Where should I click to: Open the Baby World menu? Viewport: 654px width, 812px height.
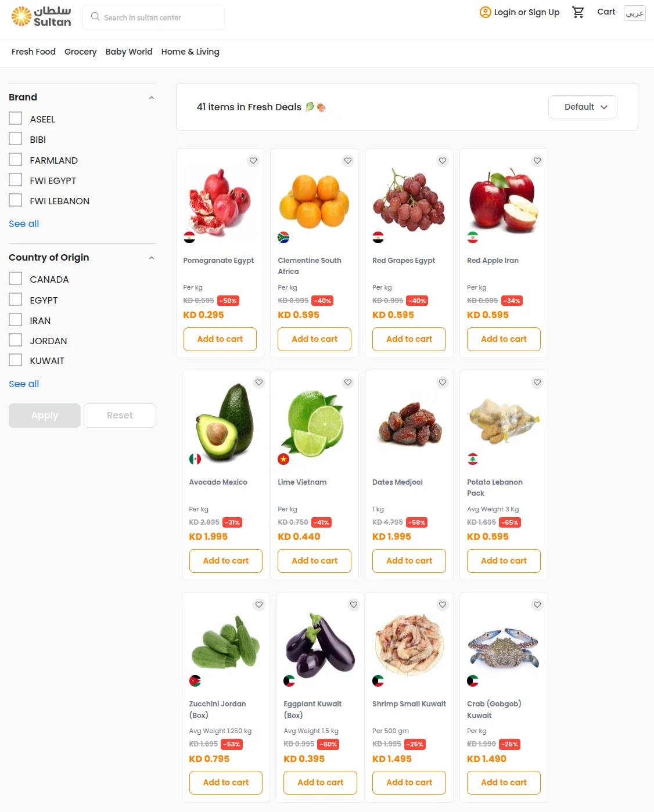point(129,52)
